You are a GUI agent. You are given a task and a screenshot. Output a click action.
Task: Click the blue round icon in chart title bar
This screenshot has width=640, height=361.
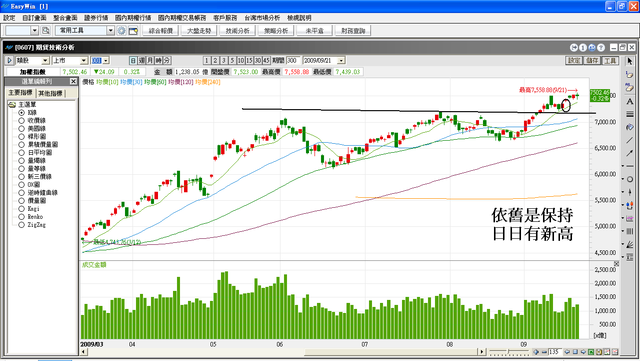592,48
